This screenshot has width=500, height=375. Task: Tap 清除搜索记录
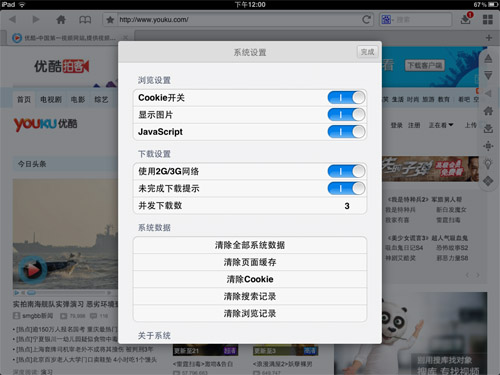[250, 296]
